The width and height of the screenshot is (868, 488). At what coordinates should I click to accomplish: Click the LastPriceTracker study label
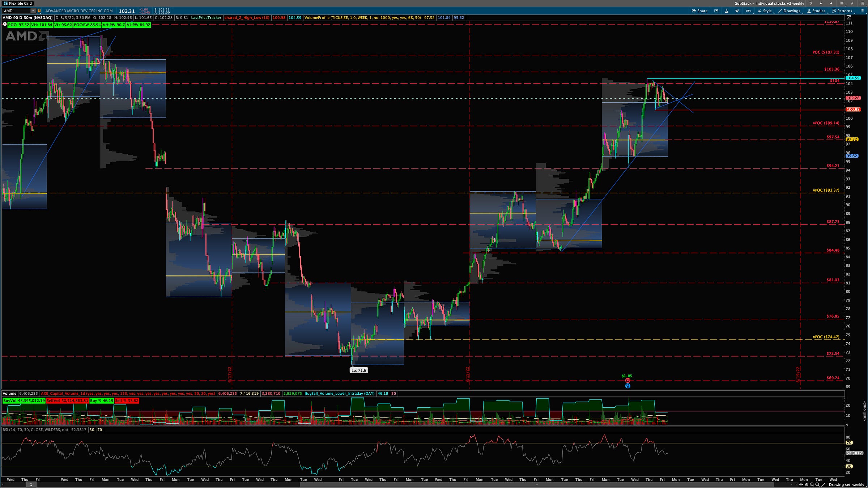coord(206,18)
